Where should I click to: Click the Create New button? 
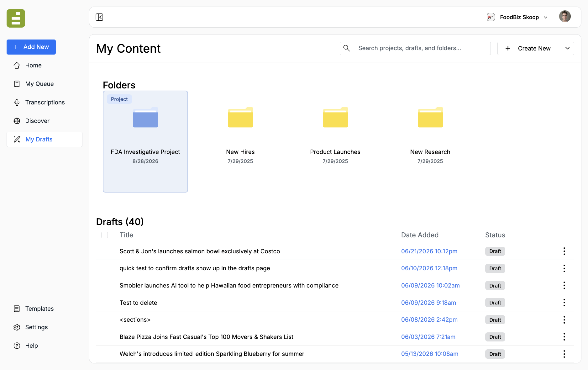[529, 48]
